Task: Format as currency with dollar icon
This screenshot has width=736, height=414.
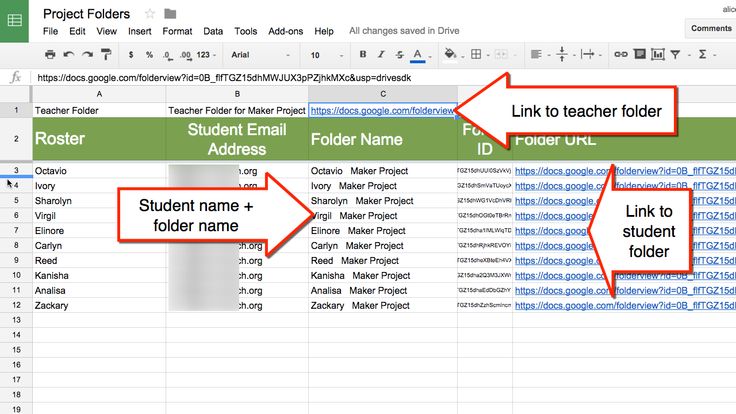Action: (131, 55)
